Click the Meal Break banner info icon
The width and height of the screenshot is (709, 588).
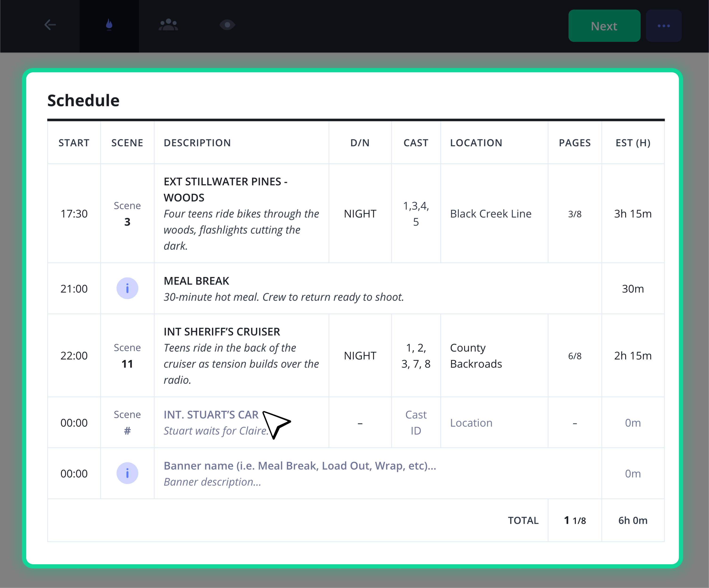(x=127, y=288)
